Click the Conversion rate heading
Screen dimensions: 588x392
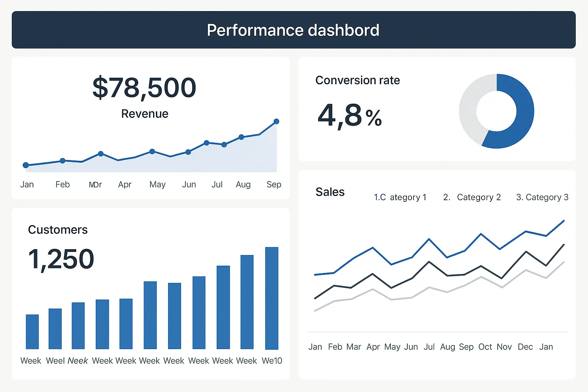(x=357, y=80)
